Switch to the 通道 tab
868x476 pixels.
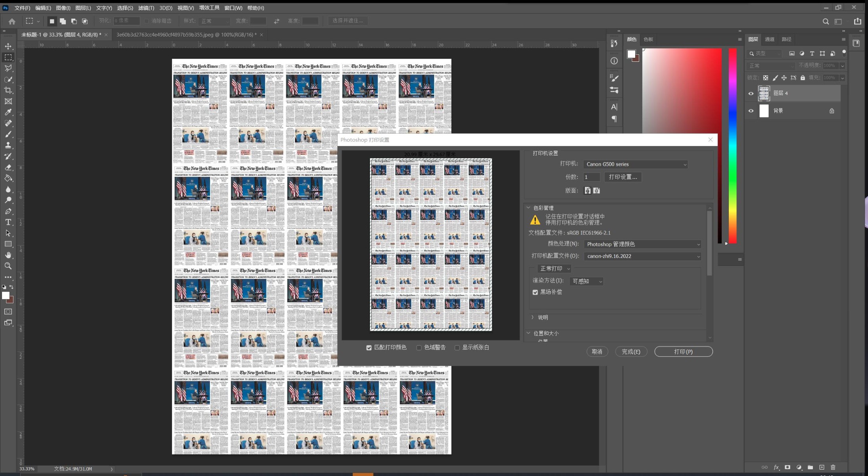click(x=770, y=39)
